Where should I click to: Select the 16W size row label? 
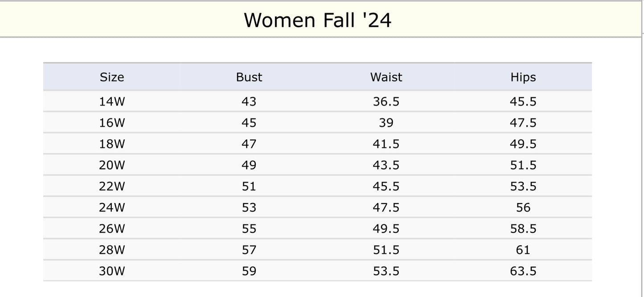(x=112, y=123)
